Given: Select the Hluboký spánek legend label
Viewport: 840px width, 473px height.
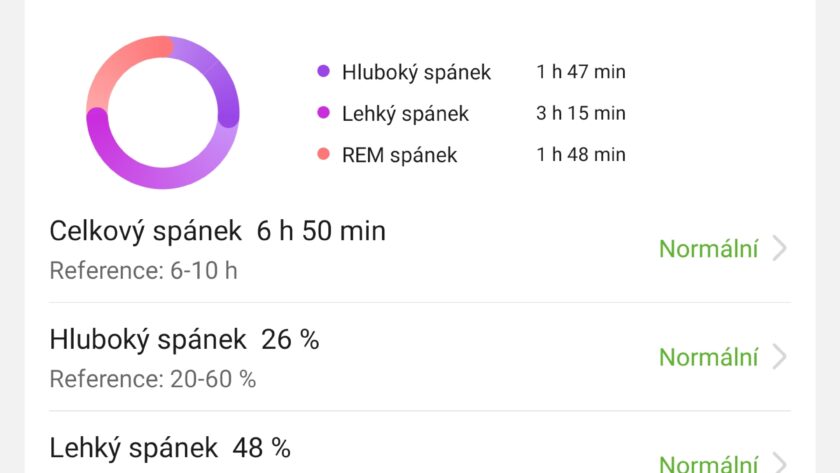Looking at the screenshot, I should 416,72.
